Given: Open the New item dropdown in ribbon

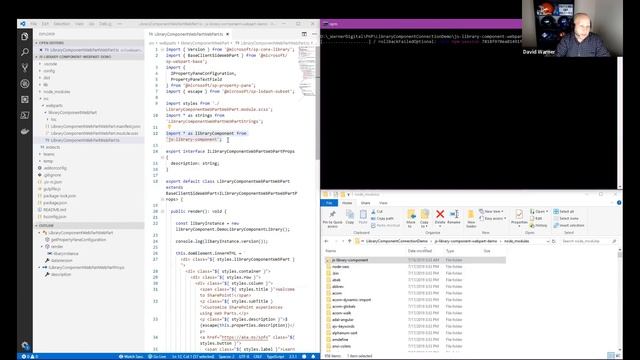Looking at the screenshot, I should point(491,211).
